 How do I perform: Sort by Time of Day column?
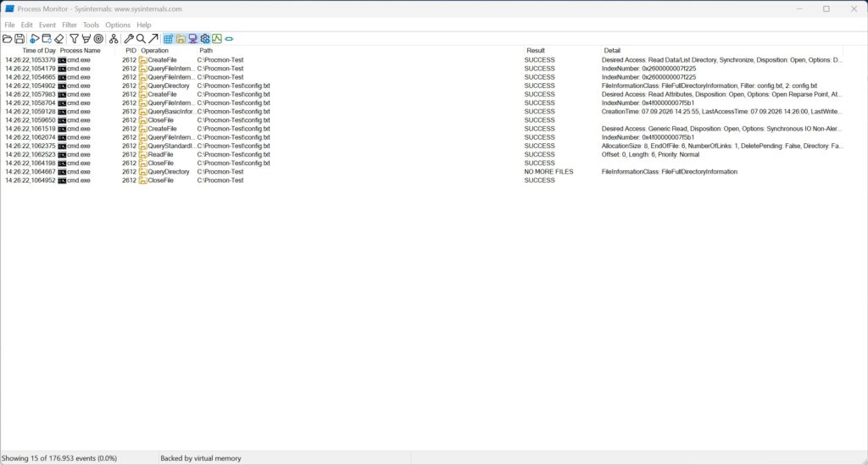pos(39,50)
